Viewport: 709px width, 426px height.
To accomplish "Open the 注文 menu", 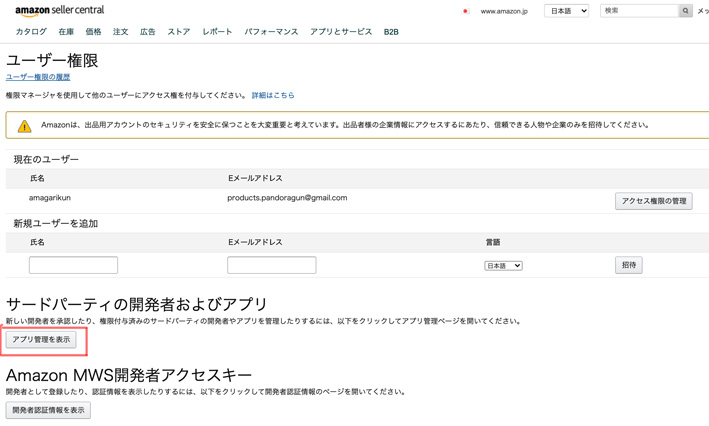I will pos(120,32).
